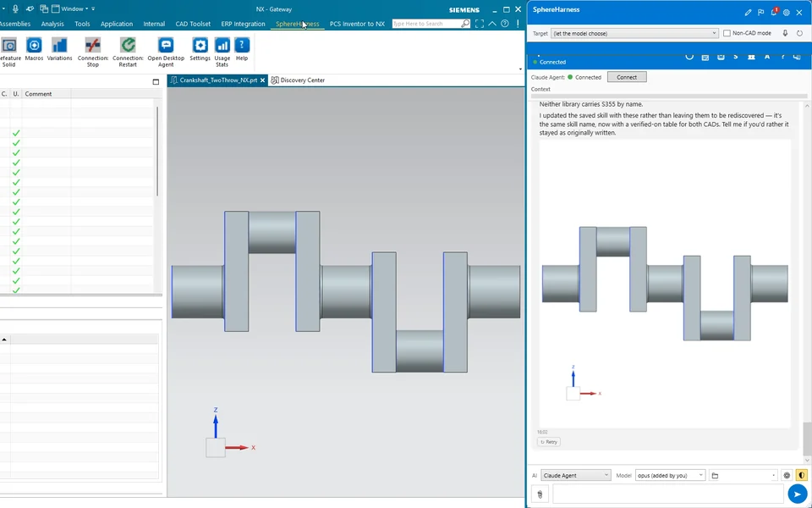
Task: Close the Crankshaft_TwoThrow_NX.prt tab
Action: pos(262,80)
